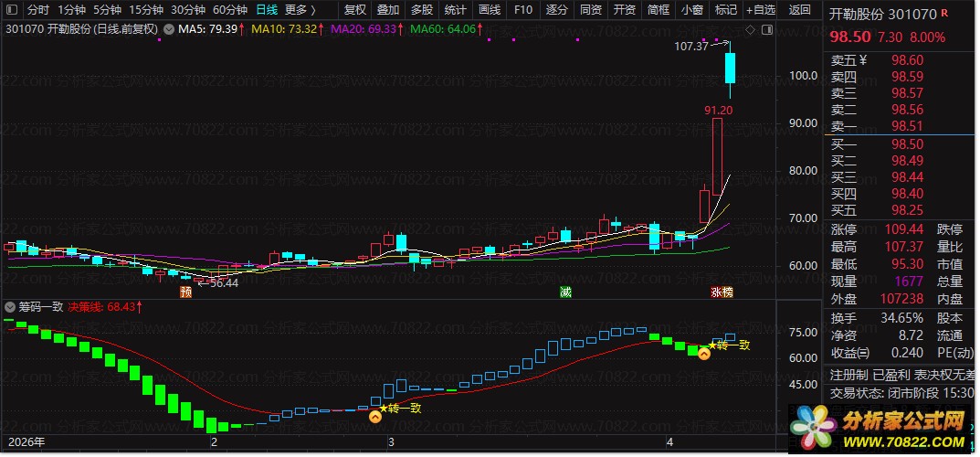The height and width of the screenshot is (457, 980).
Task: Click the 减 holdings reduction marker
Action: tap(565, 292)
